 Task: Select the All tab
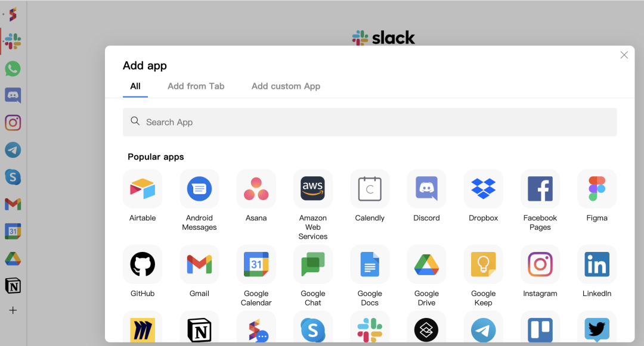tap(135, 86)
